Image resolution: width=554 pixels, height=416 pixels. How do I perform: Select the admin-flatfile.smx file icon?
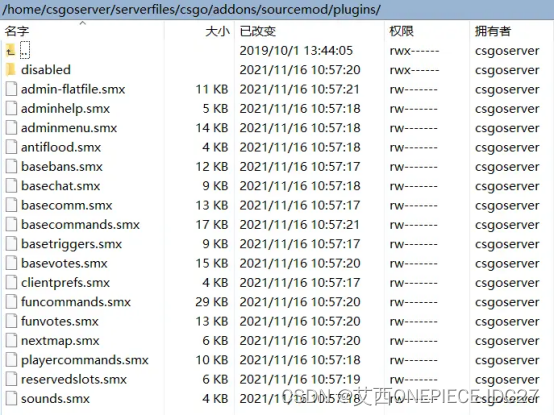[x=11, y=89]
